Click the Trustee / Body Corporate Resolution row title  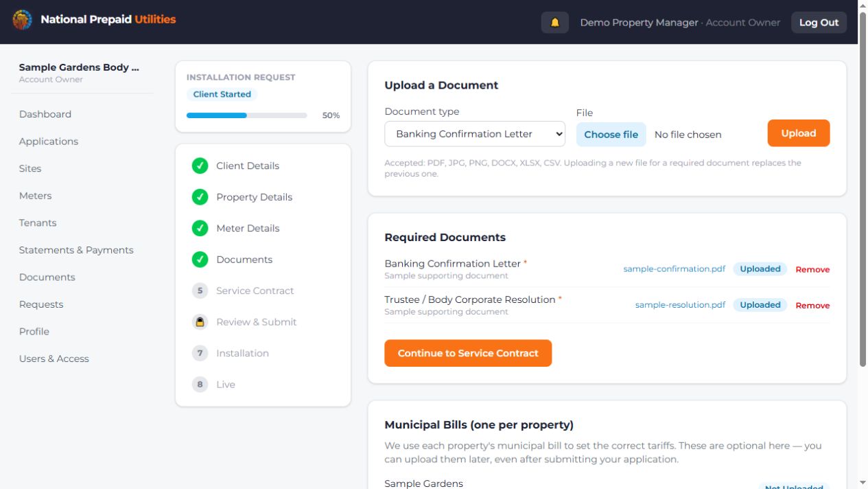click(469, 299)
